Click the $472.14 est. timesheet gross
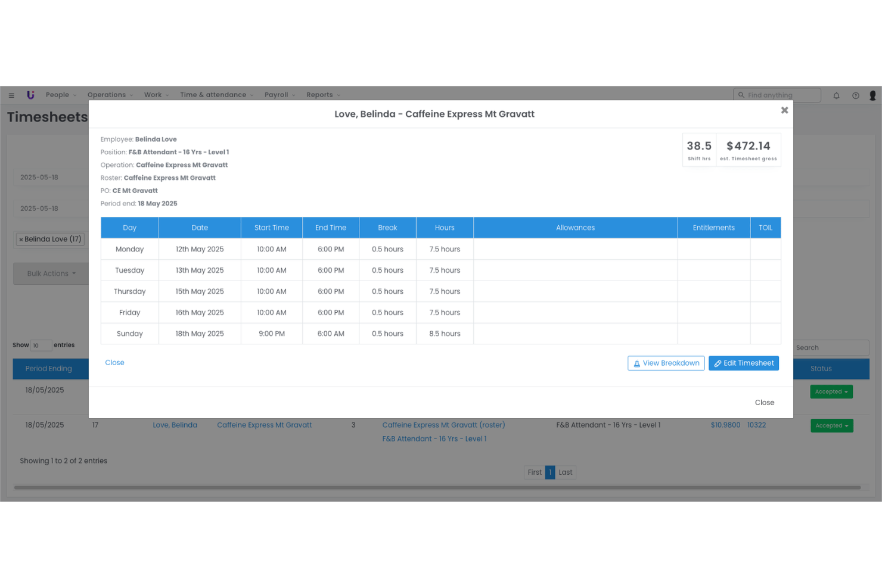 [748, 150]
